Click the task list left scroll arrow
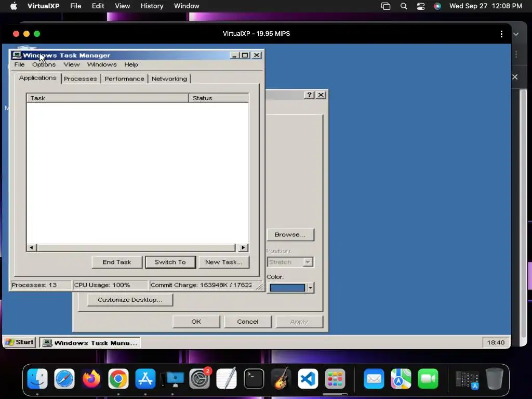The width and height of the screenshot is (532, 399). (32, 248)
